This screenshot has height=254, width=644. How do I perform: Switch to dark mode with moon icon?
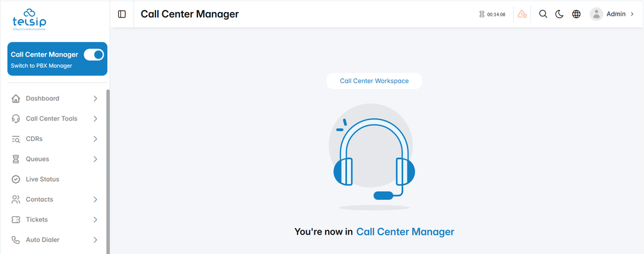click(x=559, y=14)
